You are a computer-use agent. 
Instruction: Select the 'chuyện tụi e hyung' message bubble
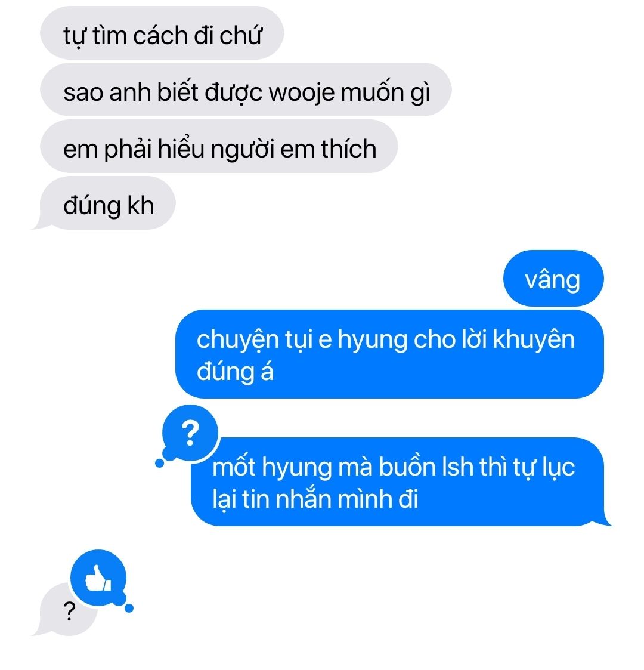tap(389, 354)
